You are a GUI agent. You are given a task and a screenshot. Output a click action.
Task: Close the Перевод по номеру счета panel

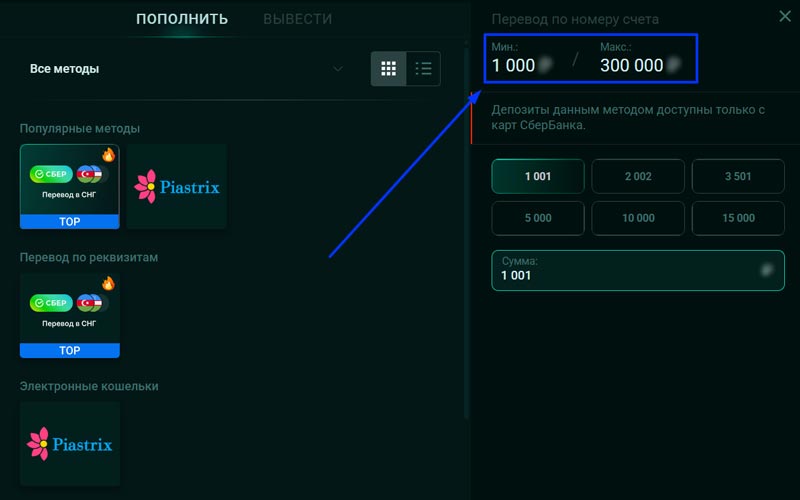point(785,16)
